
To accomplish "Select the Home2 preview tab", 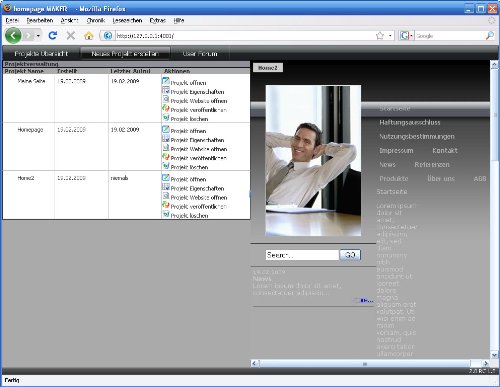I will pyautogui.click(x=268, y=68).
